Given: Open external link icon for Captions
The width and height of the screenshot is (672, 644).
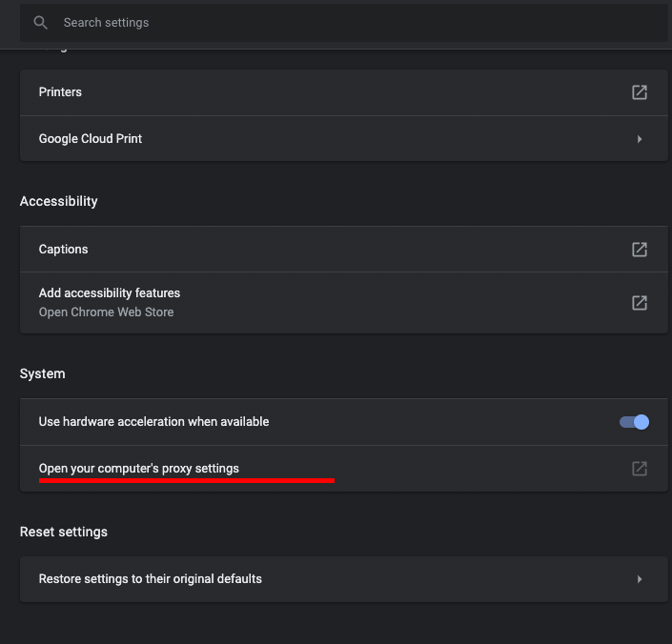Looking at the screenshot, I should (x=640, y=250).
